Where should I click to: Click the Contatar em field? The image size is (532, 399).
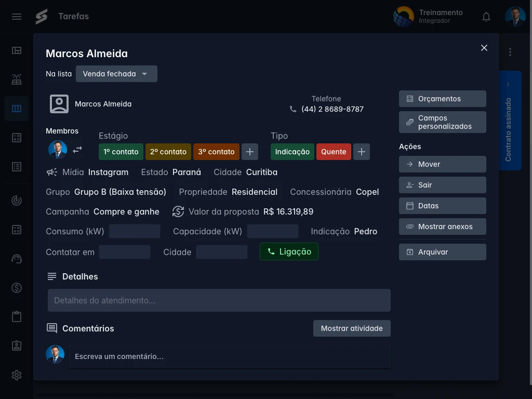125,252
